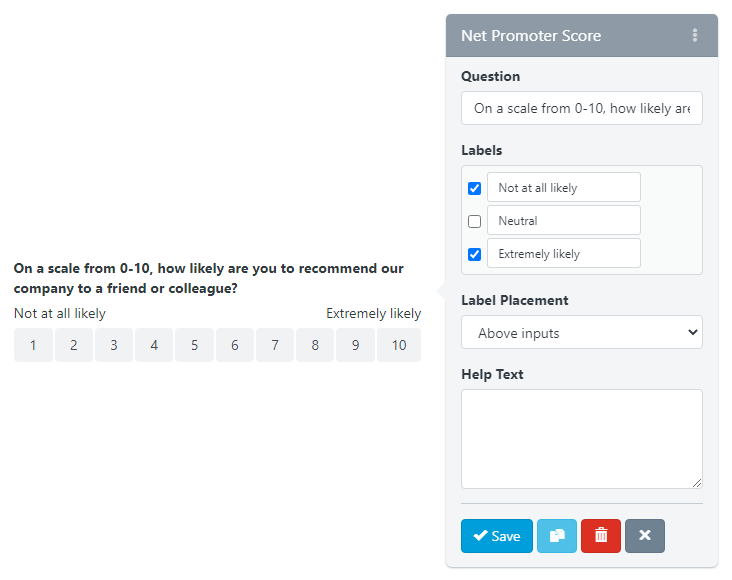
Task: Click the gray X cancel button
Action: [645, 536]
